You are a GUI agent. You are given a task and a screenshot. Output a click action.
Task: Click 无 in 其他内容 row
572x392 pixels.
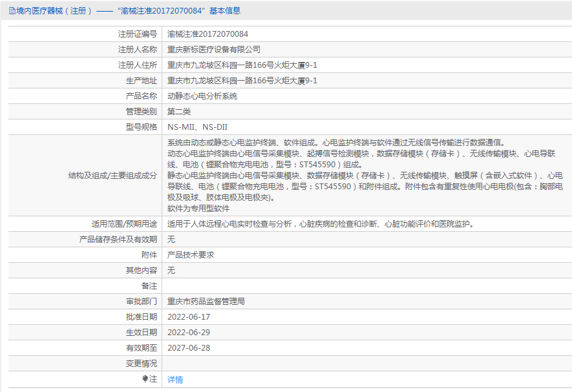tap(171, 270)
